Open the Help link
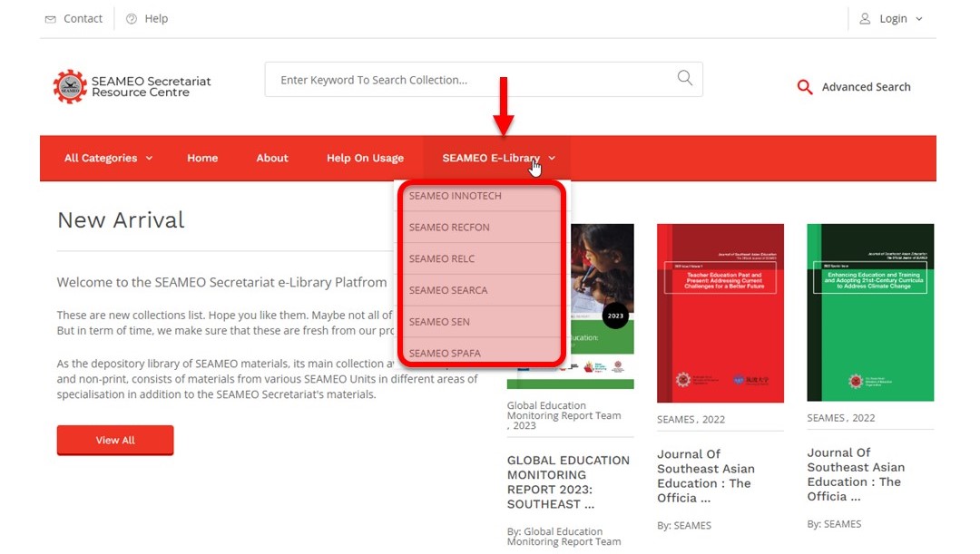 [x=156, y=19]
